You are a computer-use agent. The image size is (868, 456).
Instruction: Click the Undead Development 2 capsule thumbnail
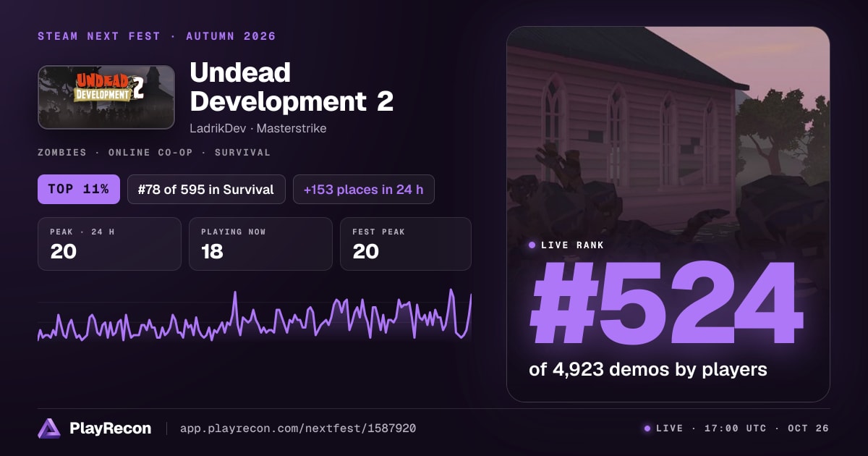coord(106,97)
